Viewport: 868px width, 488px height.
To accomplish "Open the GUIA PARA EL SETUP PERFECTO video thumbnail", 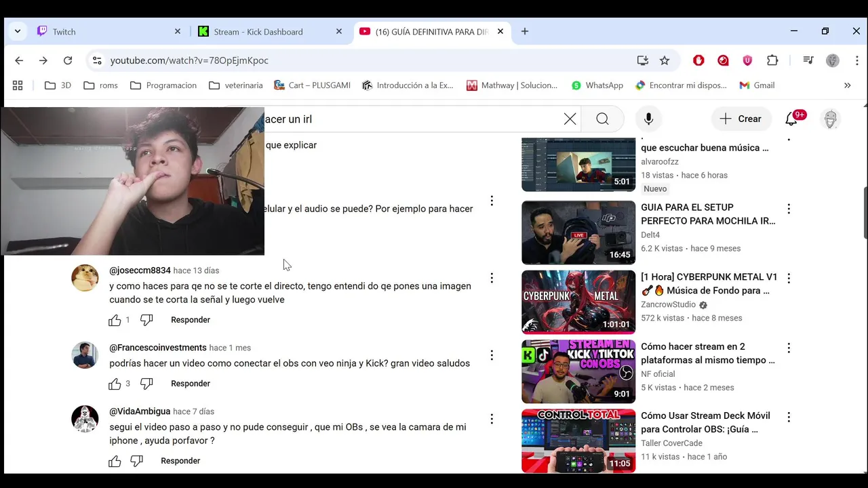I will [578, 232].
